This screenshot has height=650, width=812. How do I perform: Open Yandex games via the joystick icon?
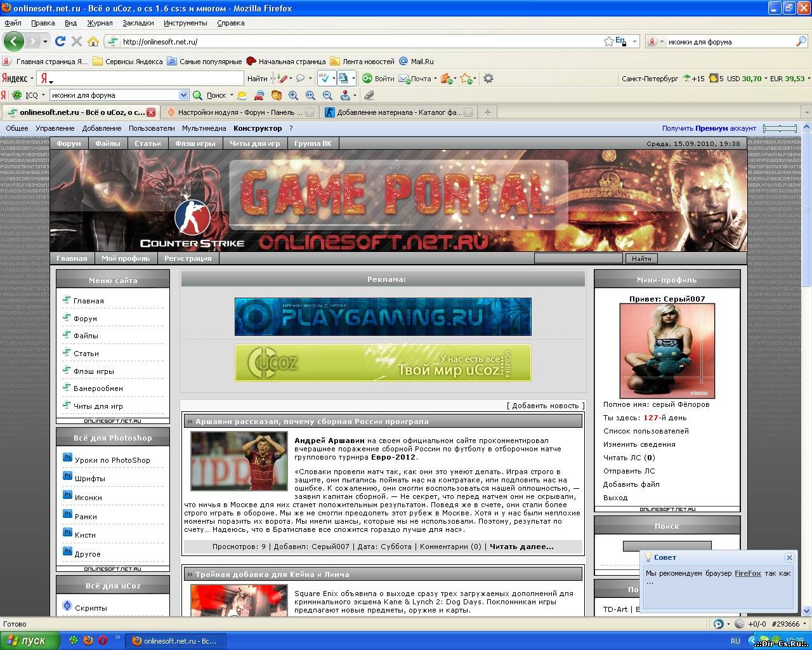click(x=344, y=95)
